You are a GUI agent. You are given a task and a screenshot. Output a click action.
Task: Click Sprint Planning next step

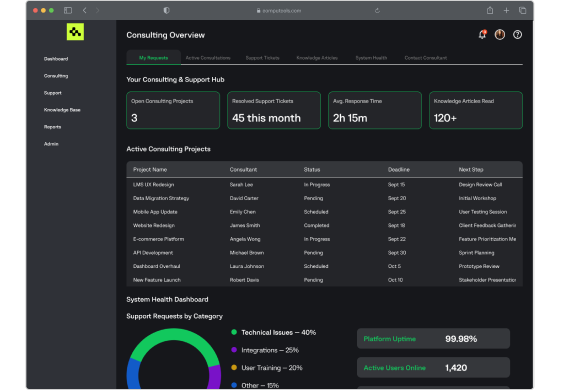pyautogui.click(x=476, y=253)
